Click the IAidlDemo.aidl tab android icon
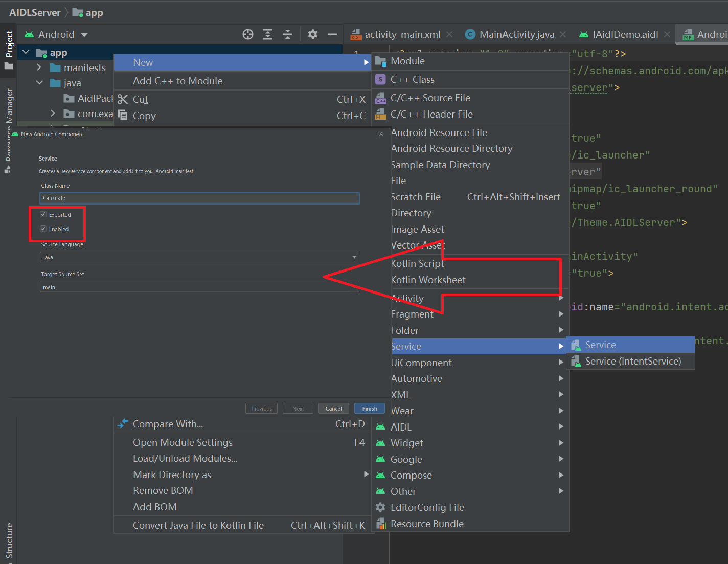Viewport: 728px width, 564px height. 583,34
